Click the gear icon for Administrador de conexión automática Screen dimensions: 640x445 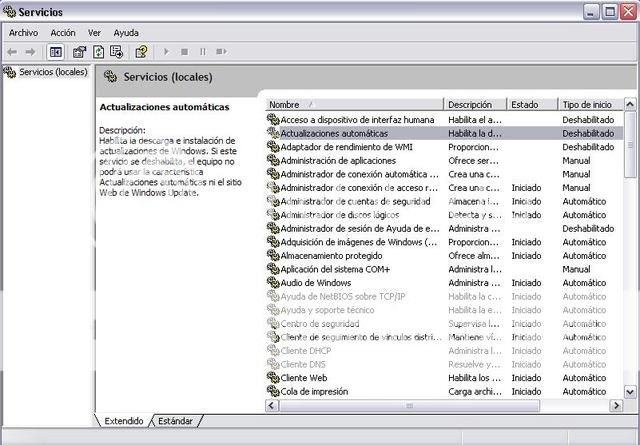pyautogui.click(x=273, y=174)
